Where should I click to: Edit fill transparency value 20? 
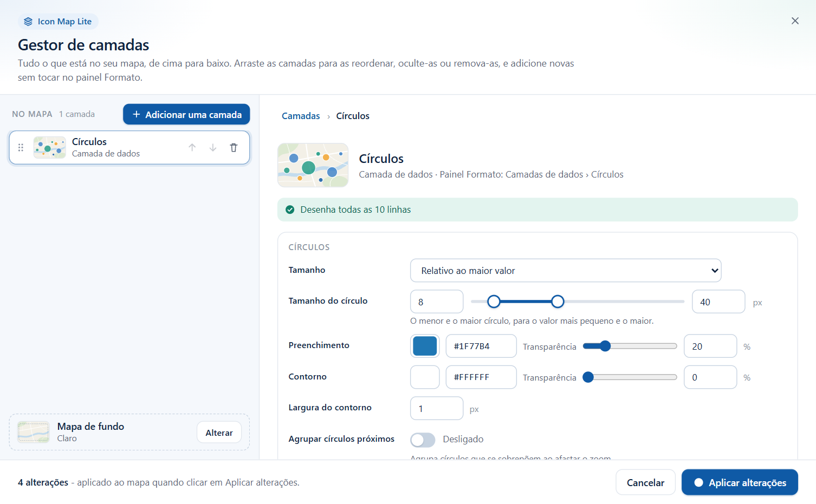coord(710,346)
